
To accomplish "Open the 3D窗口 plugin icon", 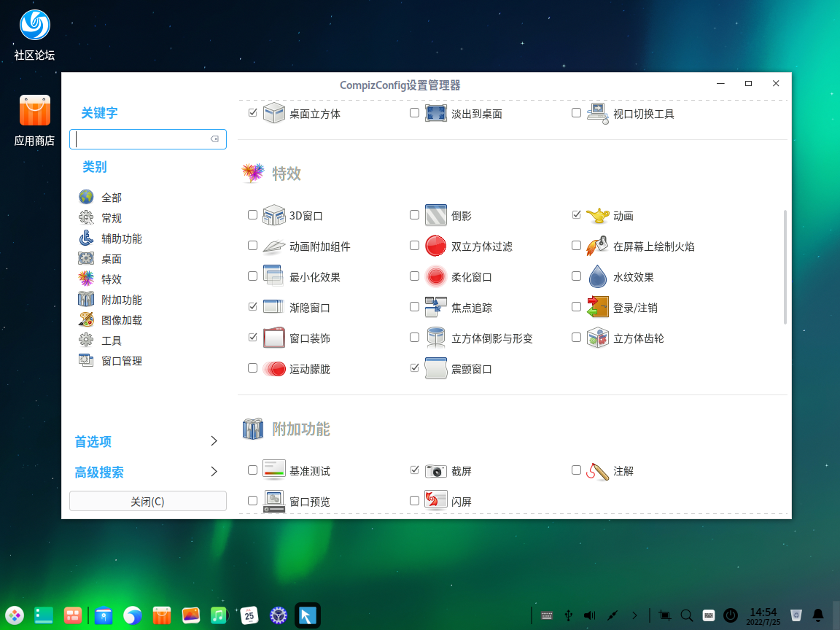I will point(273,216).
